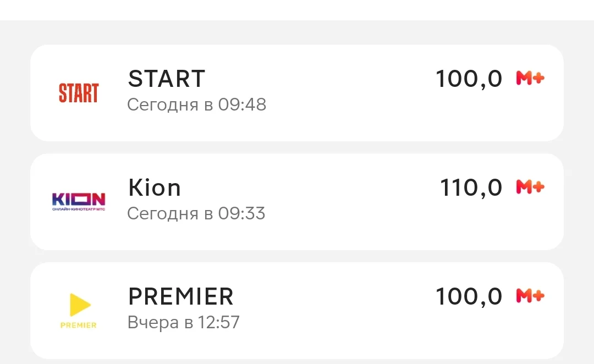This screenshot has width=594, height=364.
Task: Tap the yellow PREMIER play logo
Action: coord(79,311)
